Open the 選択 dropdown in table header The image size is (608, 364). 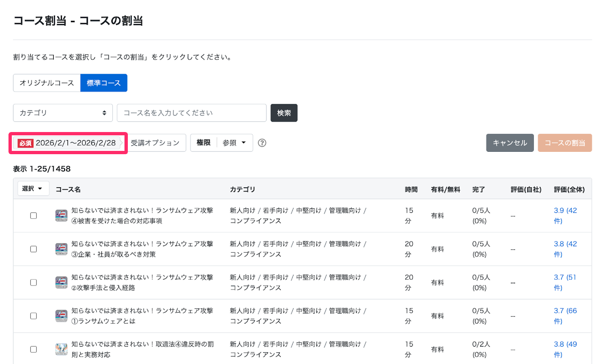point(33,189)
